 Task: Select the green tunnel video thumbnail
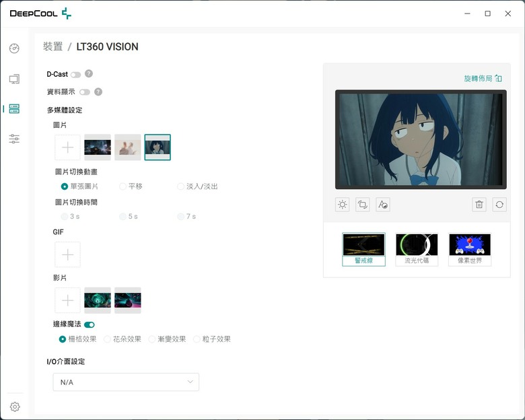coord(98,300)
